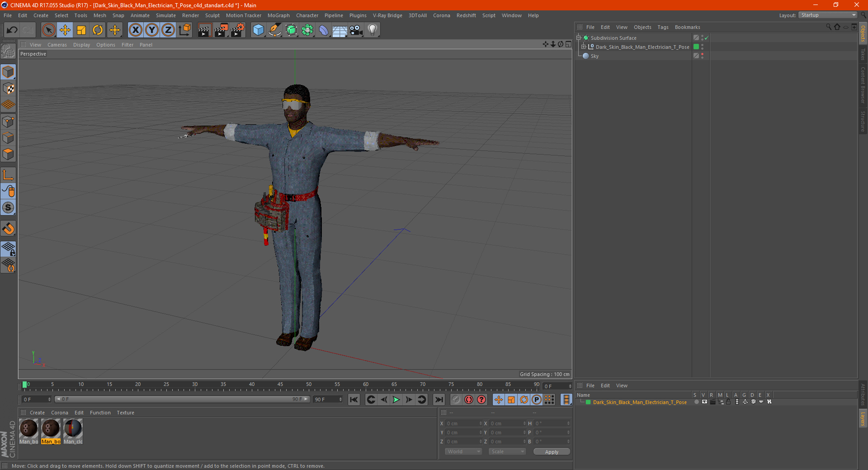Open Edit Render Settings icon

point(237,30)
